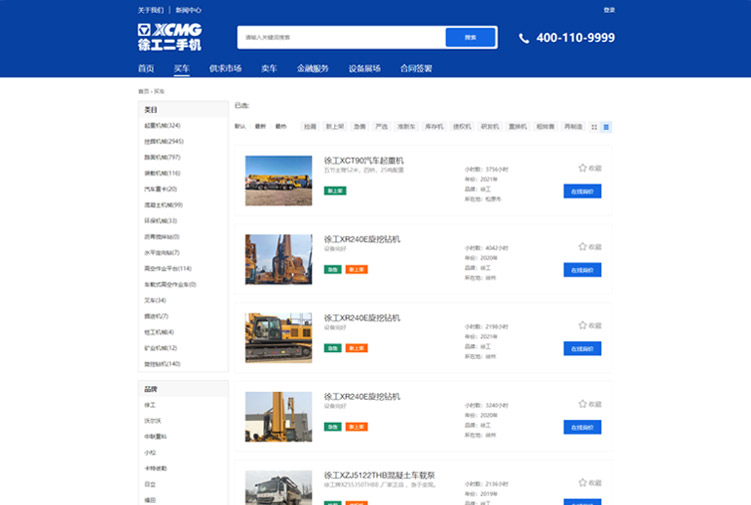The height and width of the screenshot is (505, 751).
Task: Select brand 卡特彼勒 in brand list
Action: (x=155, y=468)
